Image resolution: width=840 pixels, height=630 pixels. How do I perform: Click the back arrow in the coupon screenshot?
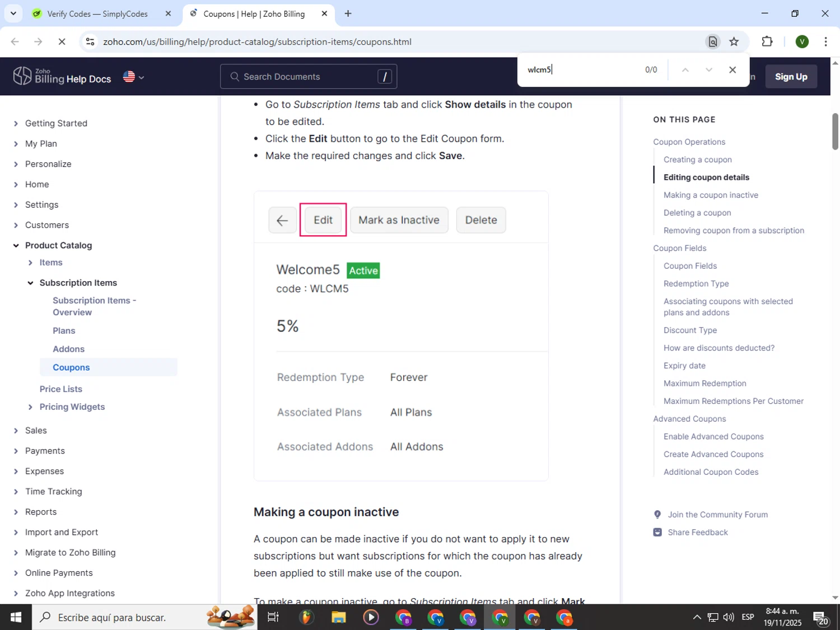tap(282, 220)
